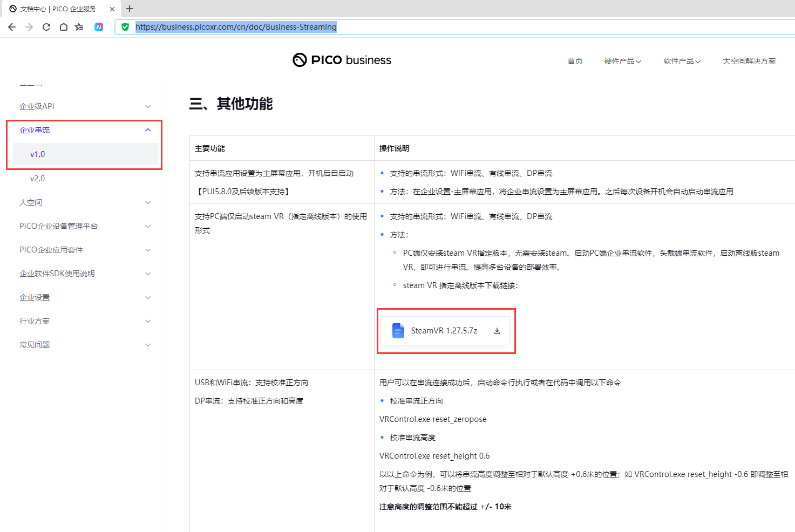Expand the 硬件产品 dropdown chevron

(638, 62)
